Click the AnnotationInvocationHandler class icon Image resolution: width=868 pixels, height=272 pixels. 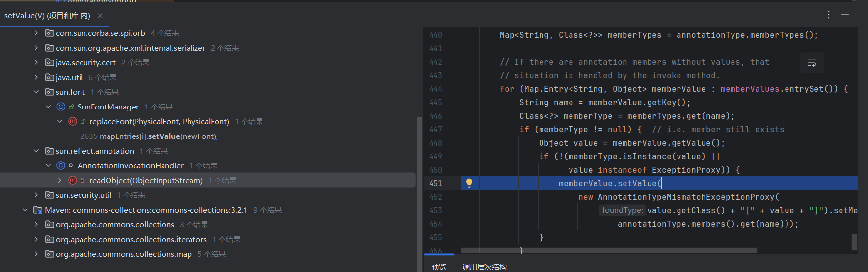(61, 165)
